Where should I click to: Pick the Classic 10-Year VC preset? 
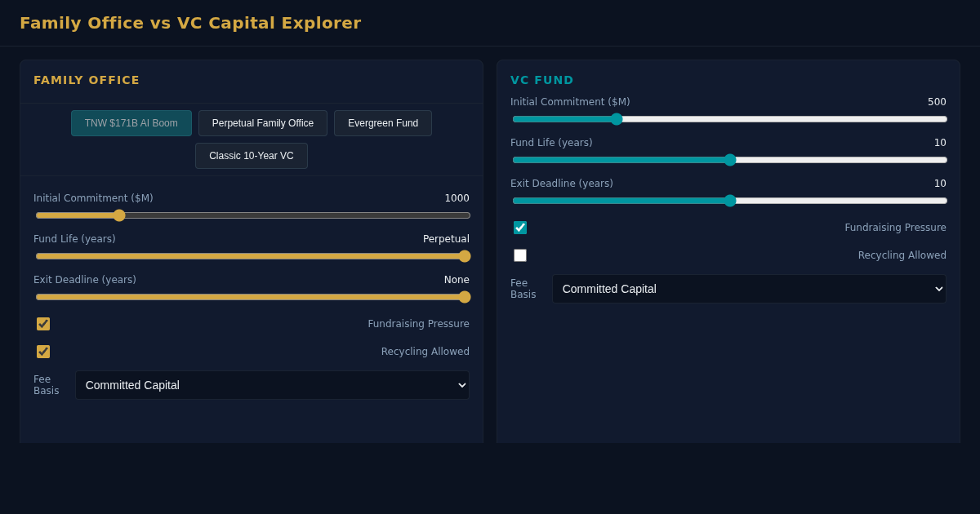tap(252, 156)
